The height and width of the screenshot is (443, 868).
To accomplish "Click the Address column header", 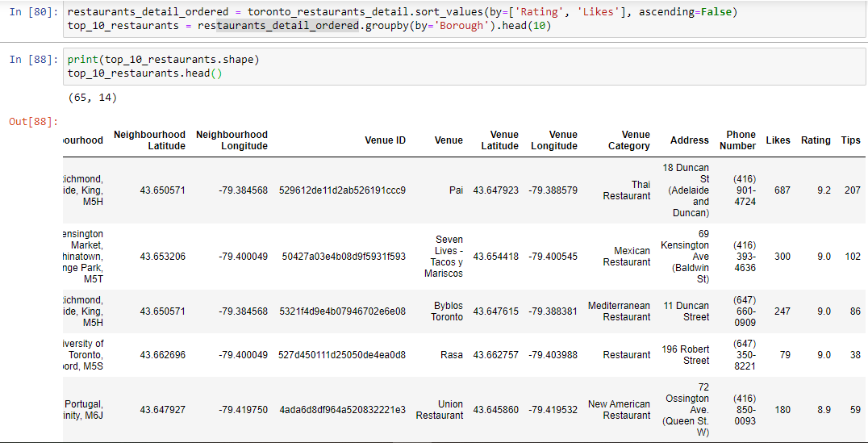I will (x=689, y=140).
